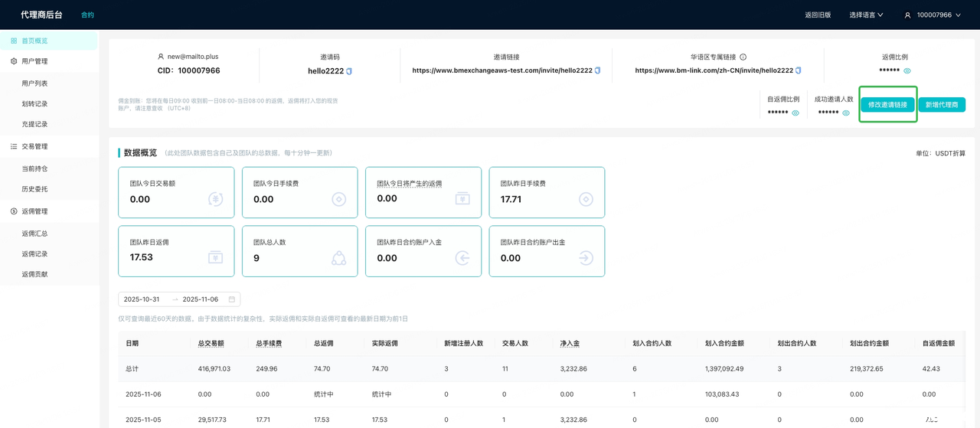This screenshot has width=980, height=428.
Task: Click the 首页概览 grid icon in sidebar
Action: point(14,41)
